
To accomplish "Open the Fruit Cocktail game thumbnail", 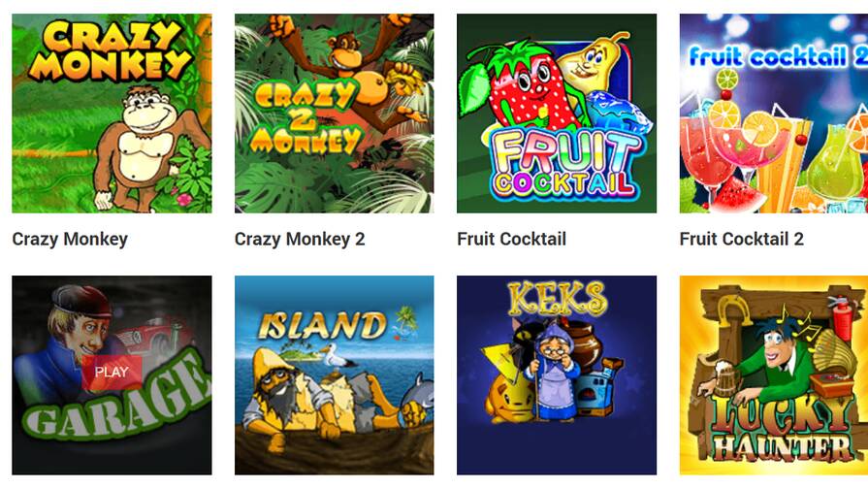I will point(557,114).
